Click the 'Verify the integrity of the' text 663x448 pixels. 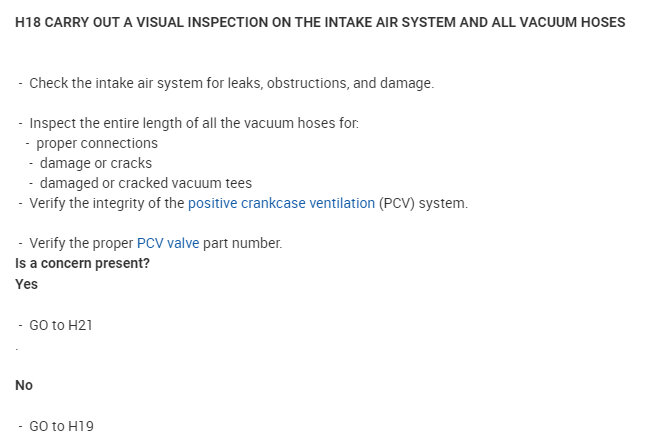point(107,203)
